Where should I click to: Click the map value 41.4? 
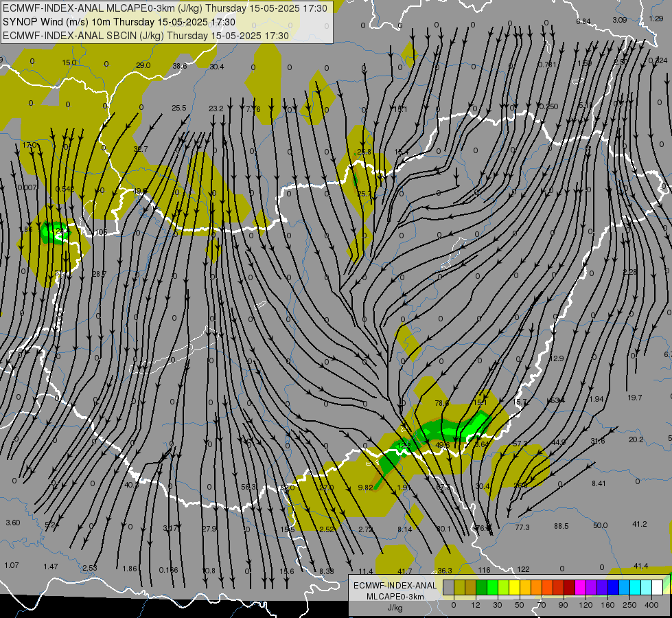[x=640, y=566]
